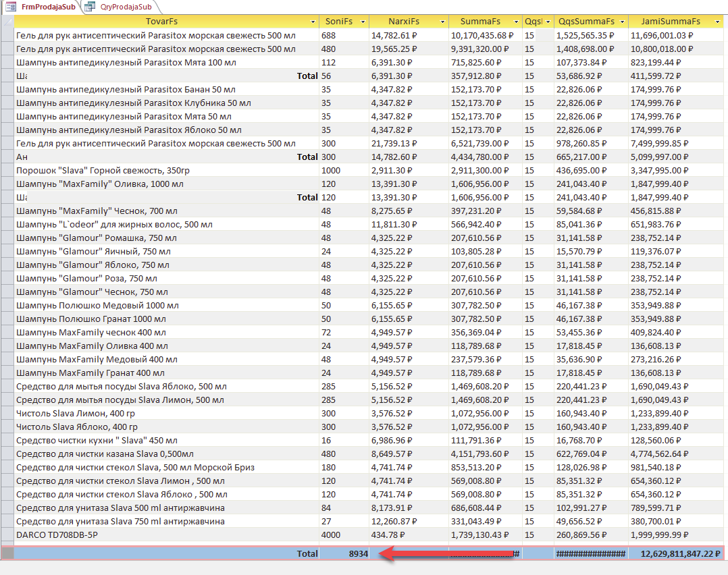Select the TovarFs column header label
Viewport: 728px width, 575px height.
point(161,22)
